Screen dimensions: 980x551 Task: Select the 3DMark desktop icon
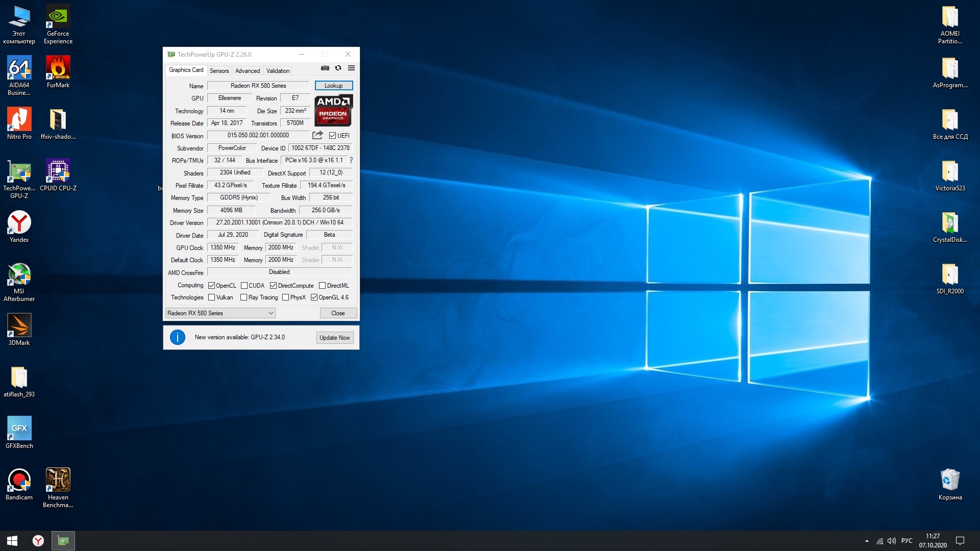coord(19,330)
